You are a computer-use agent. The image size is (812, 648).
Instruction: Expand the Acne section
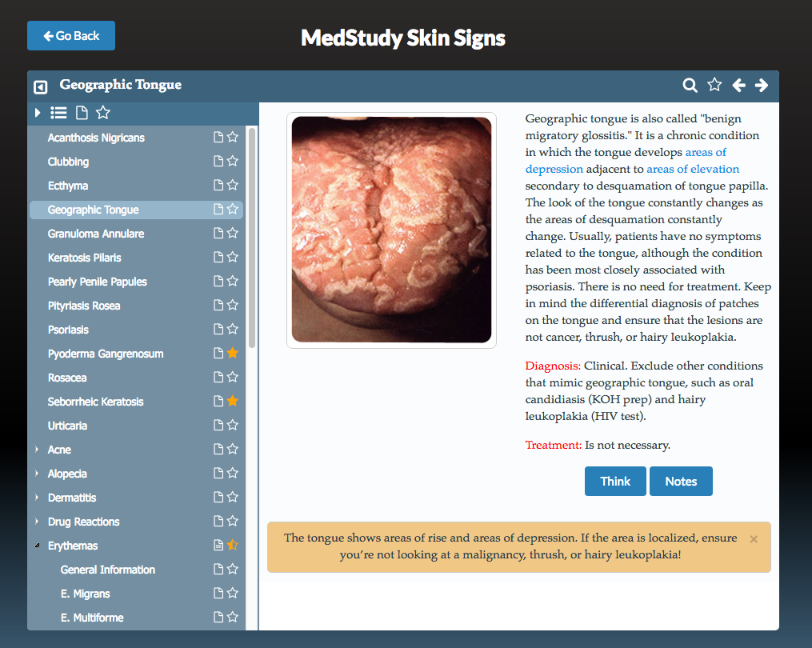pos(36,449)
